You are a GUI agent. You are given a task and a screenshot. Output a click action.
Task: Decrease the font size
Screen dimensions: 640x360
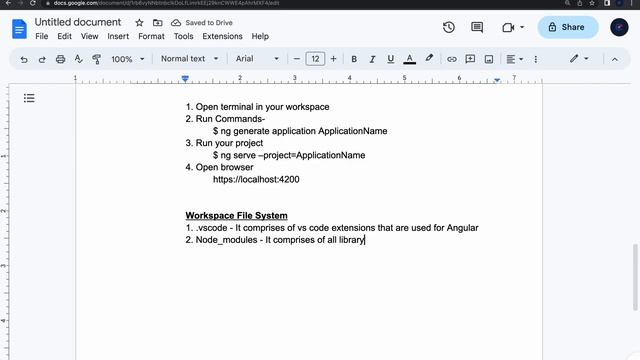tap(297, 59)
